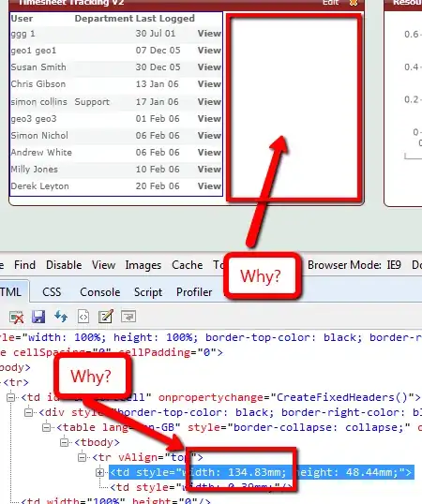Click View link for Chris Gibson

(x=209, y=84)
